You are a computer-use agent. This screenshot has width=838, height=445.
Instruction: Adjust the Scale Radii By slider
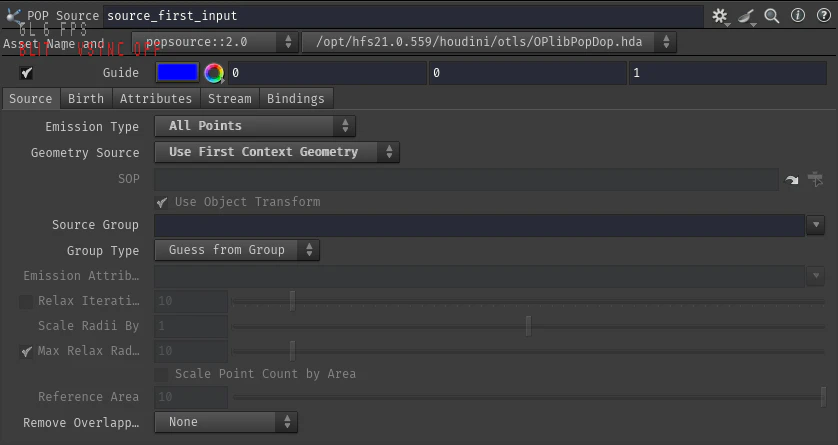[528, 326]
